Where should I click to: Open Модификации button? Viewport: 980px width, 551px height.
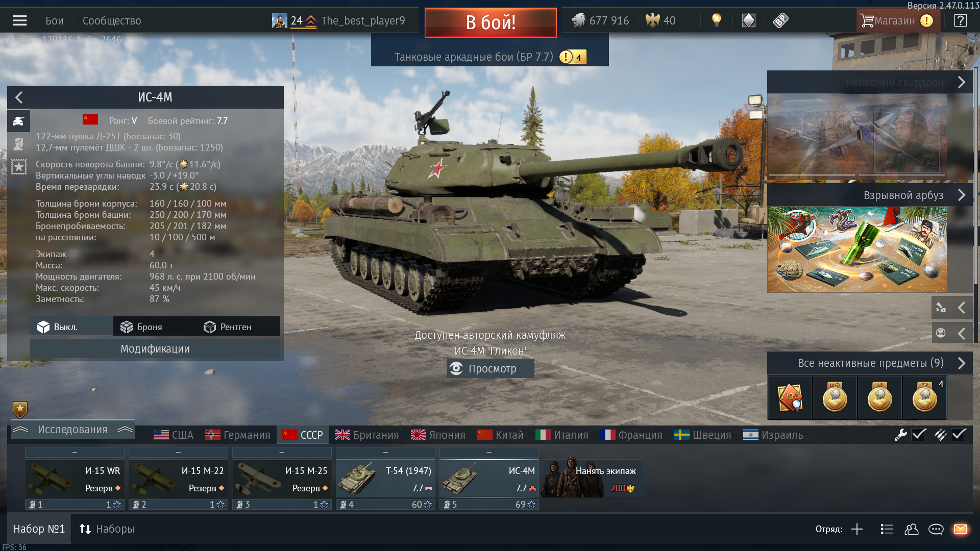pos(155,349)
